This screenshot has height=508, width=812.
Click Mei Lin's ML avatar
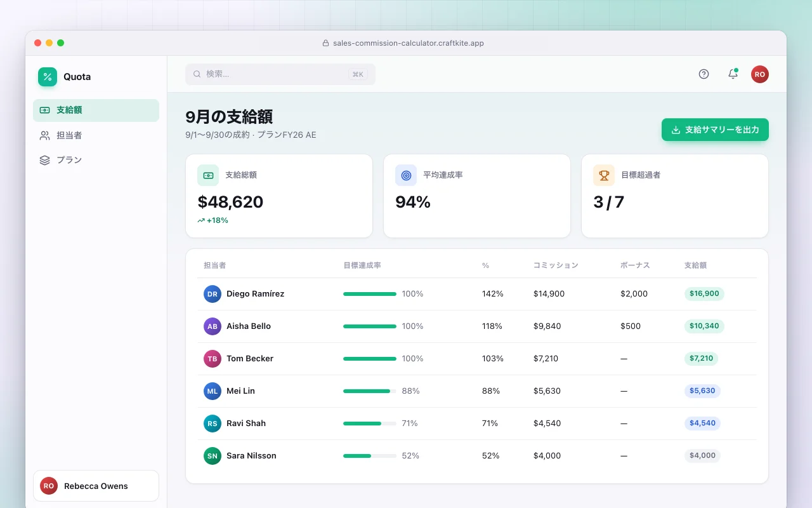(213, 391)
